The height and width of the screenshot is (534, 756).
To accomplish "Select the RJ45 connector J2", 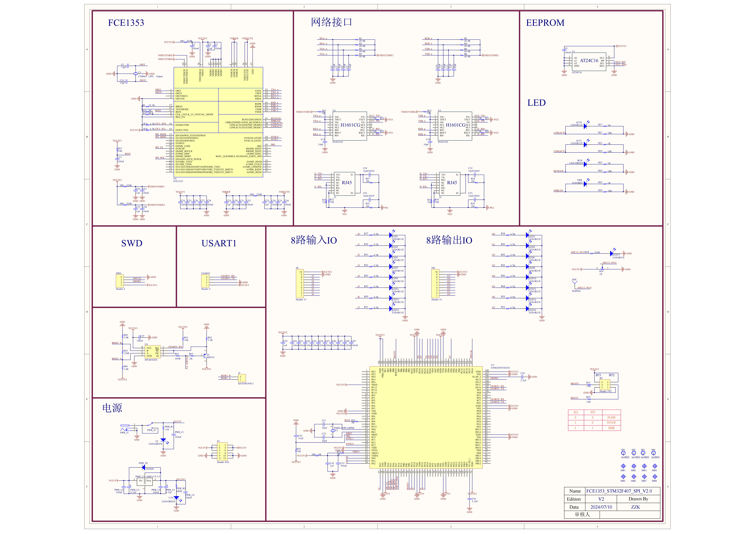I will point(449,184).
